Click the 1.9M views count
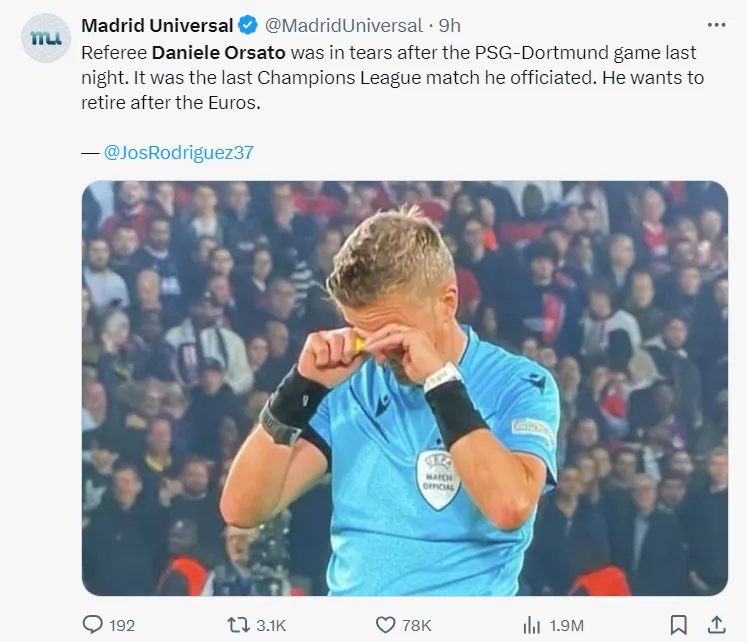Viewport: 747px width, 642px height. (567, 625)
